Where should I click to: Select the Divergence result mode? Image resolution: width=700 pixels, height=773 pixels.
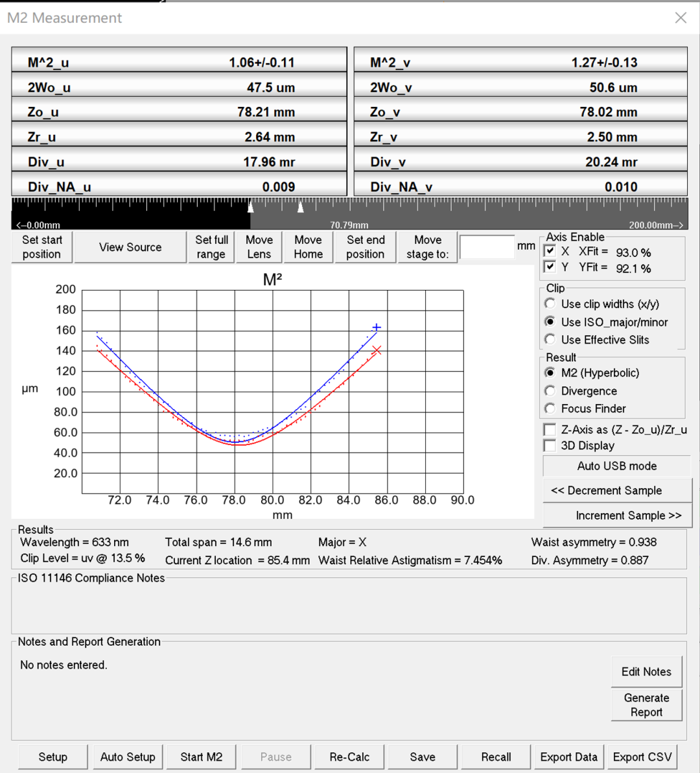(550, 391)
